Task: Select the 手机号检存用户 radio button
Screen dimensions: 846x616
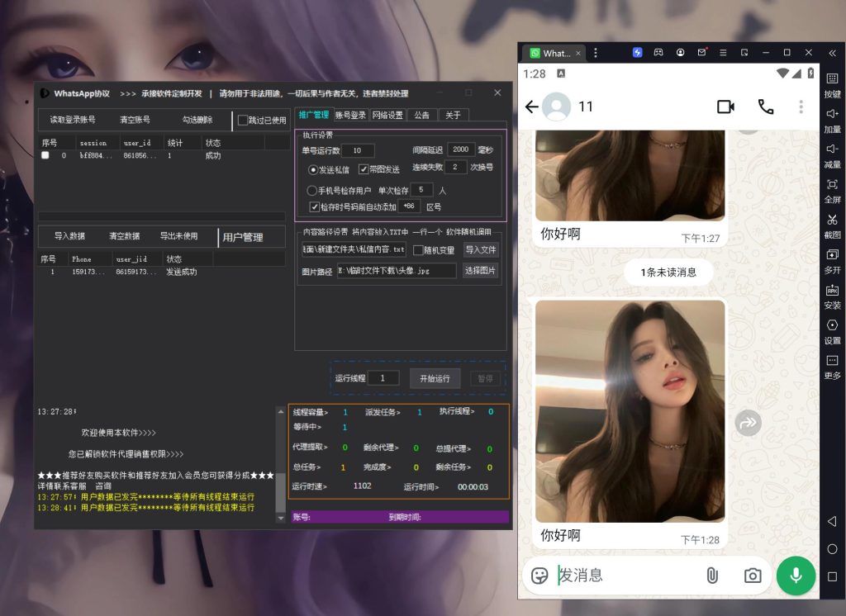Action: [312, 191]
